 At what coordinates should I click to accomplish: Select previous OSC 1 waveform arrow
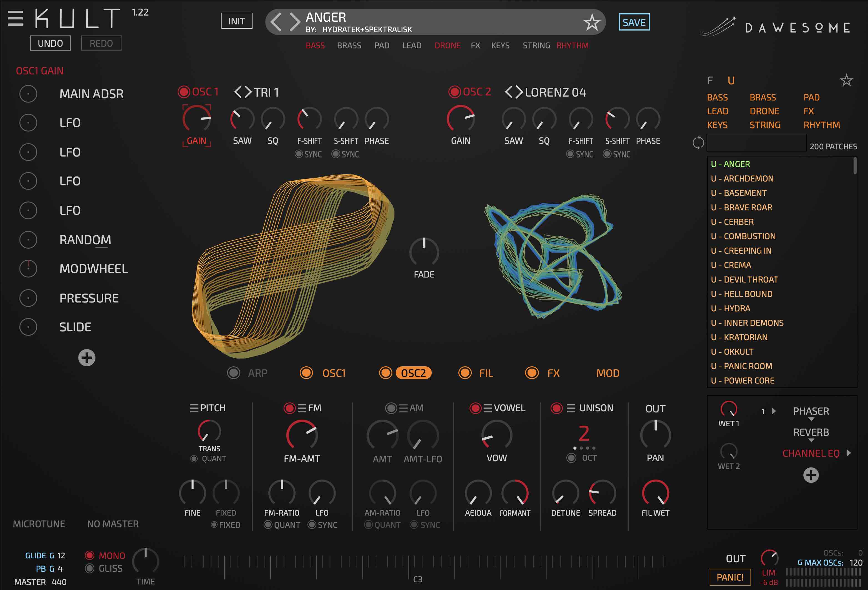238,92
